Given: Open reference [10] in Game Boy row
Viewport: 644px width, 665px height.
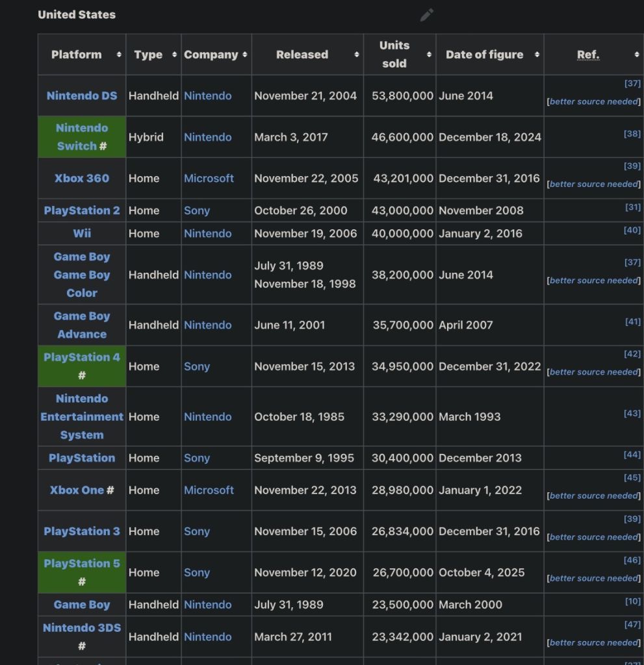Looking at the screenshot, I should click(x=633, y=601).
